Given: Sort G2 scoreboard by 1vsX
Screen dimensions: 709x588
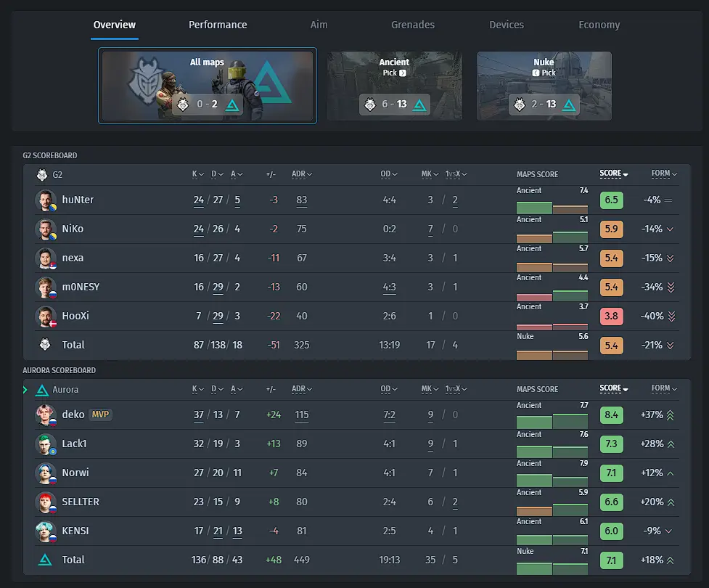Looking at the screenshot, I should (456, 174).
